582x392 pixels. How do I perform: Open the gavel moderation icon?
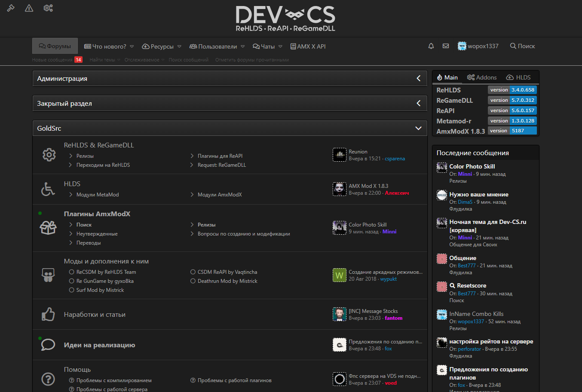pyautogui.click(x=11, y=8)
